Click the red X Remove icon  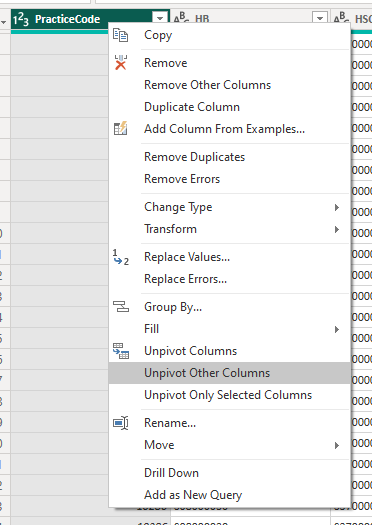[121, 63]
